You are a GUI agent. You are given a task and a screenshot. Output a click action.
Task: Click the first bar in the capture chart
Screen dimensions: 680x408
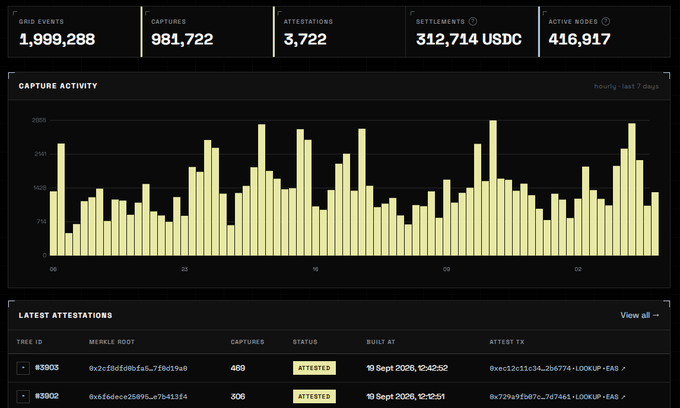[x=54, y=223]
